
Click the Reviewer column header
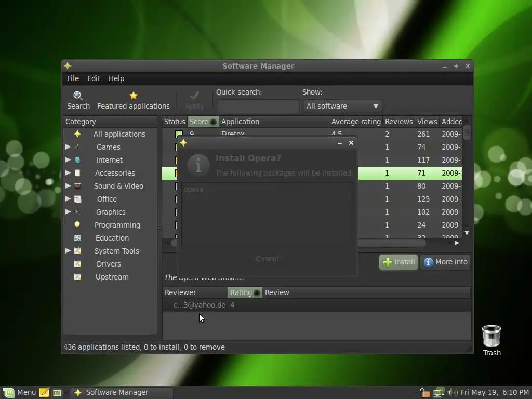point(195,292)
